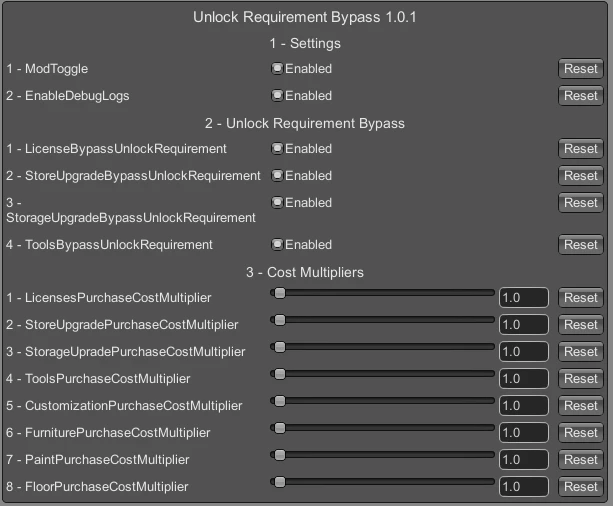This screenshot has width=613, height=506.
Task: Focus the FurniturePurchaseCostMultiplier value field
Action: pos(523,433)
